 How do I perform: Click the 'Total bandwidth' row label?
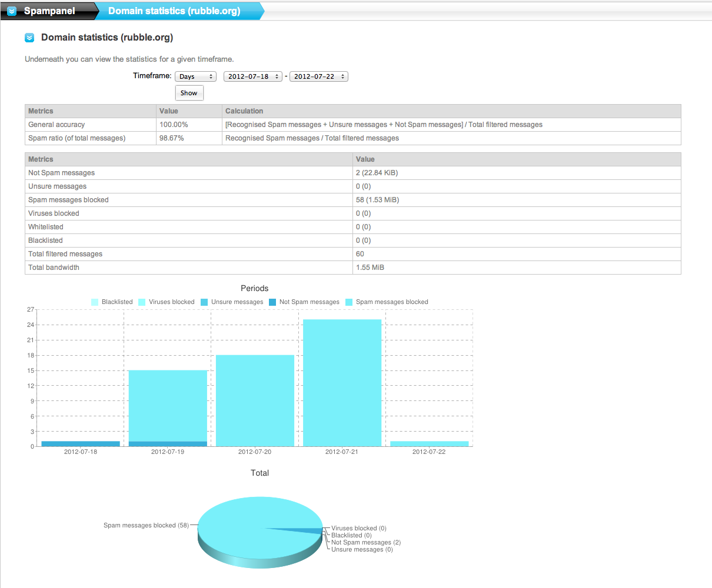click(x=54, y=268)
